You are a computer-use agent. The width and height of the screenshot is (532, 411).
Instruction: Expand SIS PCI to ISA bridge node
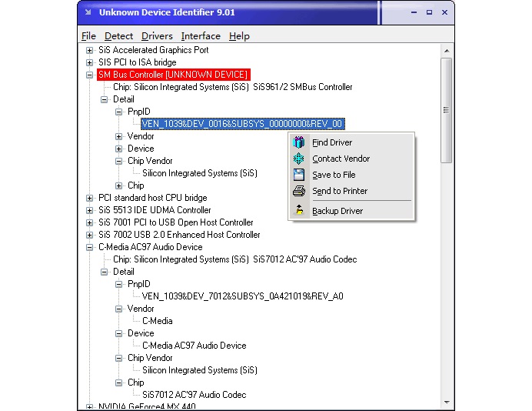(89, 62)
